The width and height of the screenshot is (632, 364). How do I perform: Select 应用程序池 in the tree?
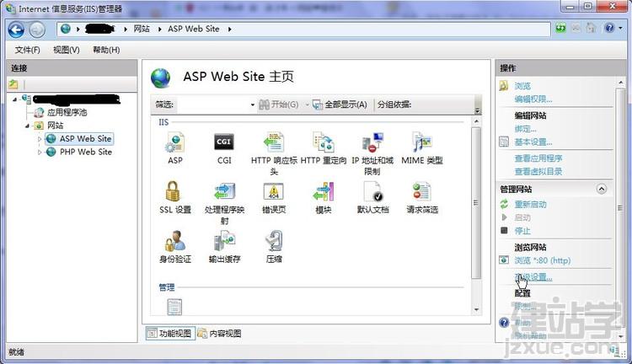pos(67,112)
